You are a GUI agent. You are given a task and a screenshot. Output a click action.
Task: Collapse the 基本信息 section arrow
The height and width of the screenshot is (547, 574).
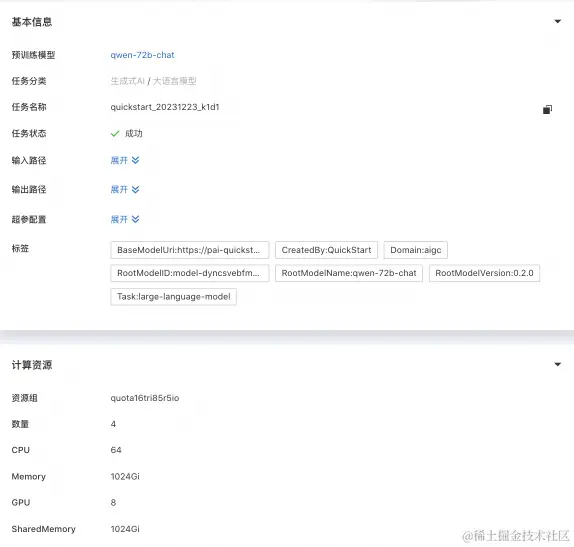tap(558, 21)
